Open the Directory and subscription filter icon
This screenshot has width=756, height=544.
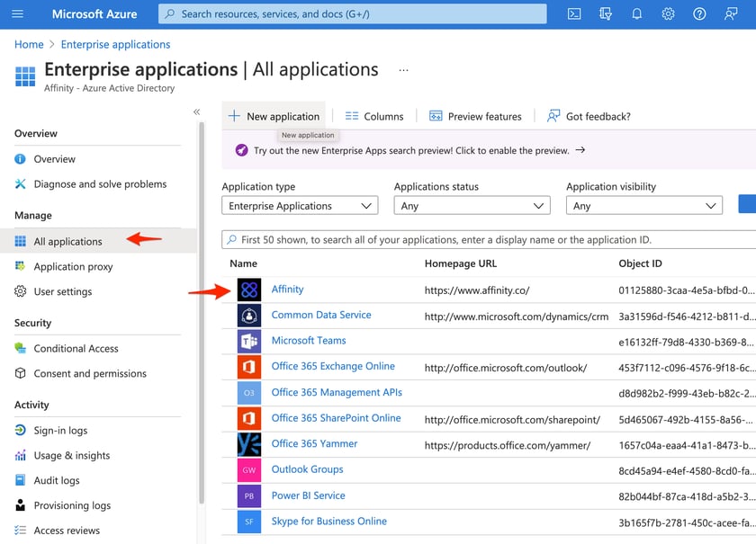point(606,14)
